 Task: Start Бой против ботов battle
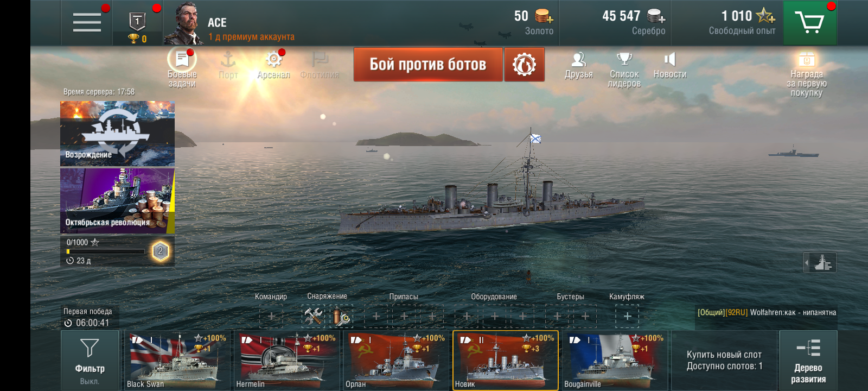pos(428,65)
